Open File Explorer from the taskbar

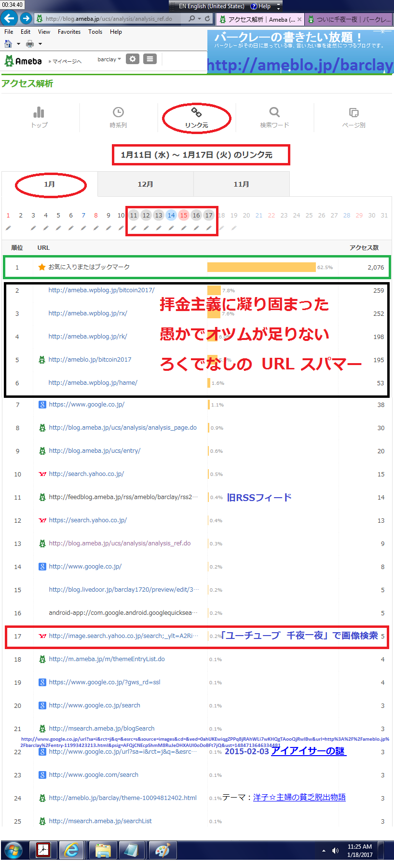coord(103,850)
